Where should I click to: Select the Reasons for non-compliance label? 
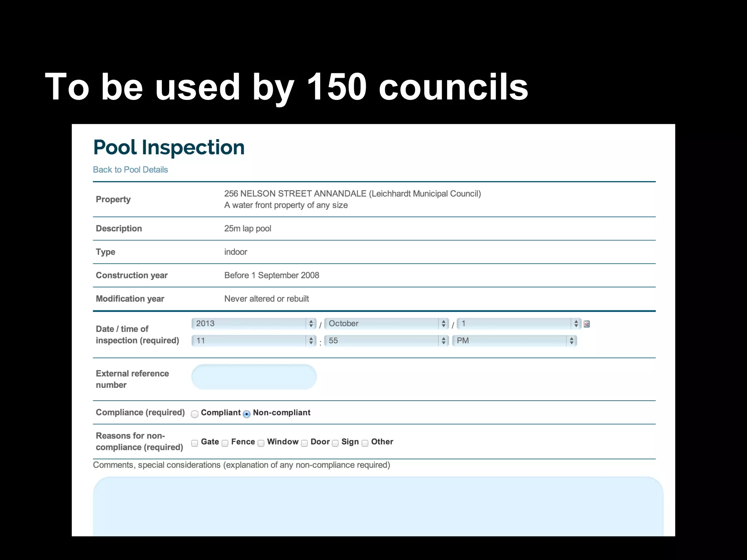point(139,442)
